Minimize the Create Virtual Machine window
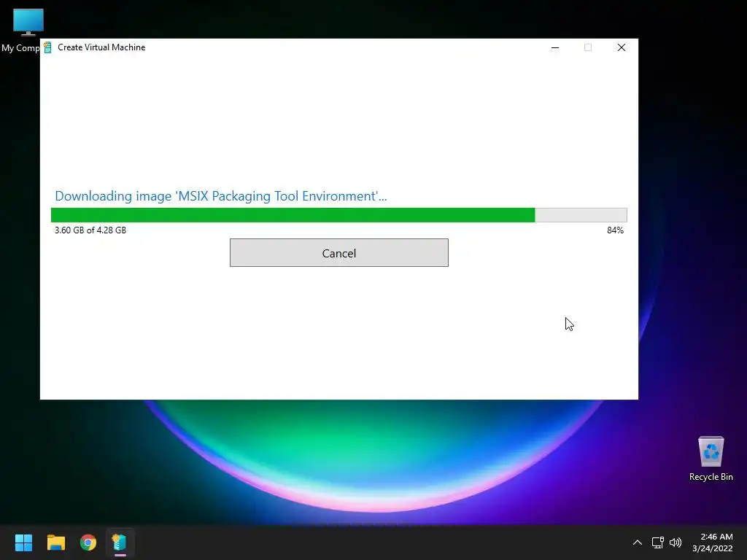The image size is (747, 560). tap(555, 47)
